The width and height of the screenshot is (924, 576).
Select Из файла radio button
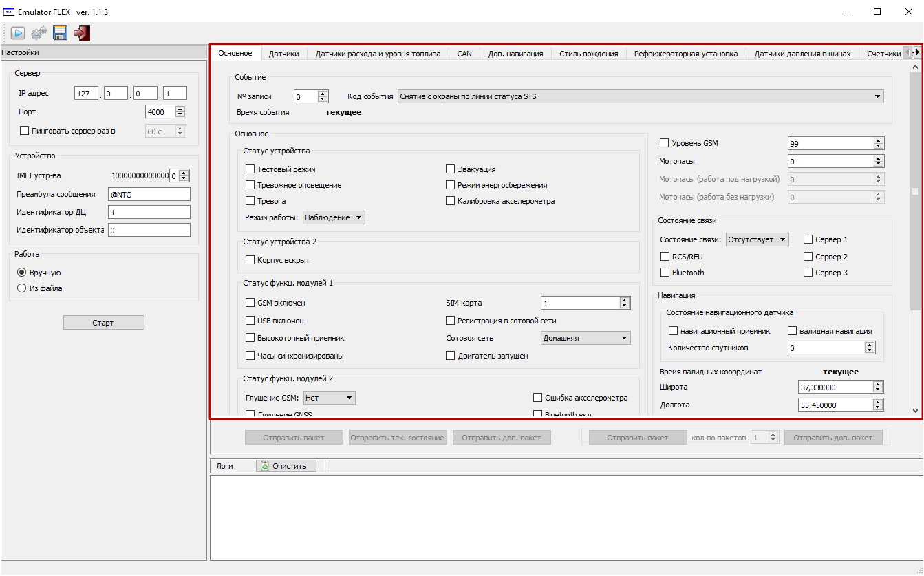[22, 288]
